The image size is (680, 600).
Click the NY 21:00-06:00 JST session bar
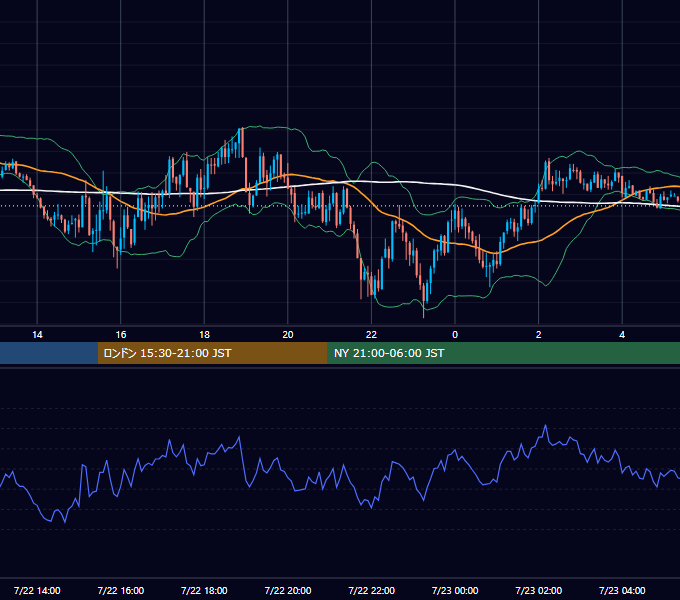[503, 353]
